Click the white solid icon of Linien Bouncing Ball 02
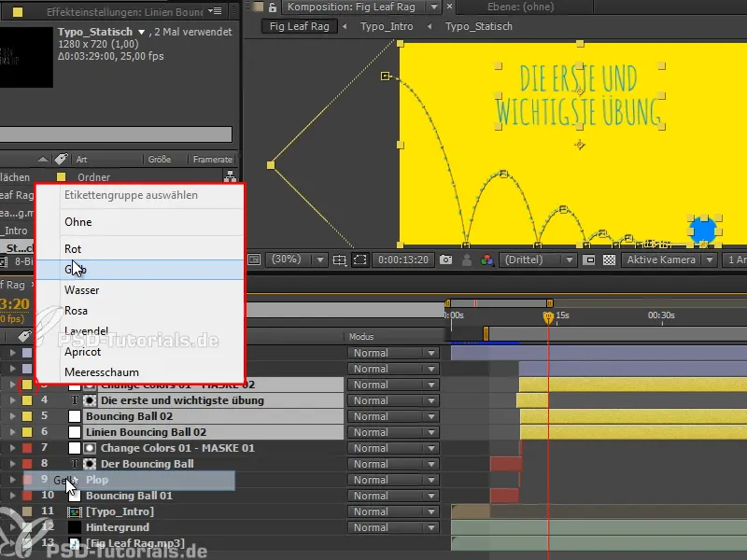The width and height of the screenshot is (747, 560). pyautogui.click(x=75, y=432)
